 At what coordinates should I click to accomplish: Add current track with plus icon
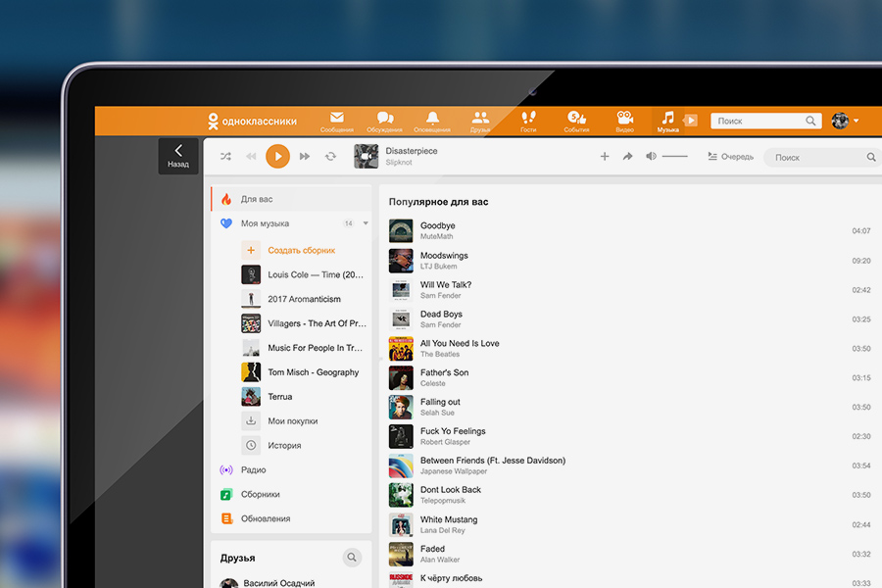coord(604,157)
